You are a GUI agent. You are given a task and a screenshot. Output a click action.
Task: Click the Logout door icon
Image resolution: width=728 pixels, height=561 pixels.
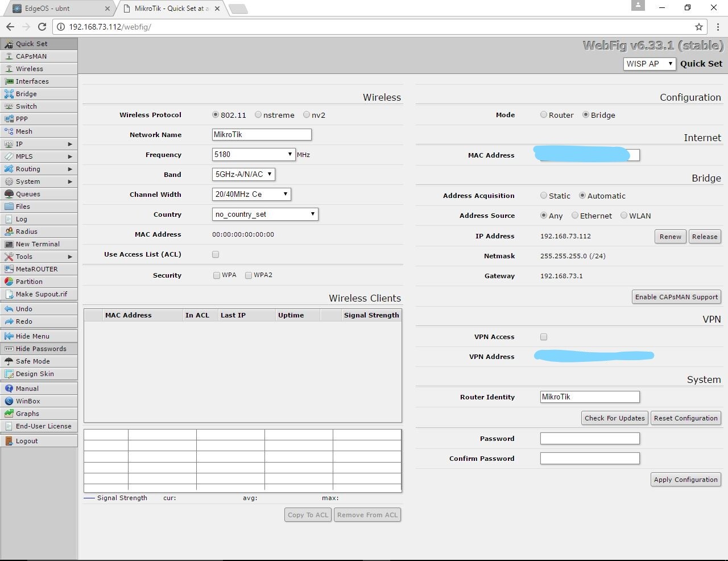tap(9, 441)
